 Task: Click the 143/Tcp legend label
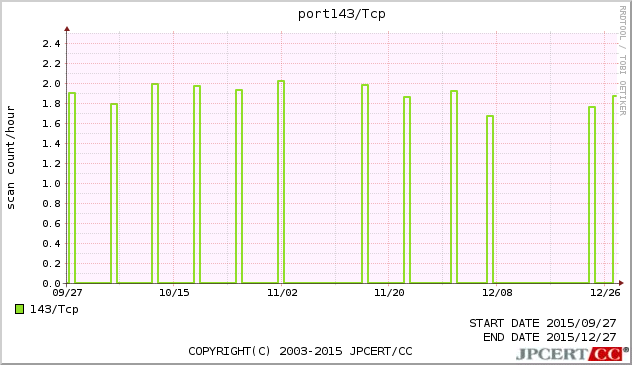tap(54, 309)
